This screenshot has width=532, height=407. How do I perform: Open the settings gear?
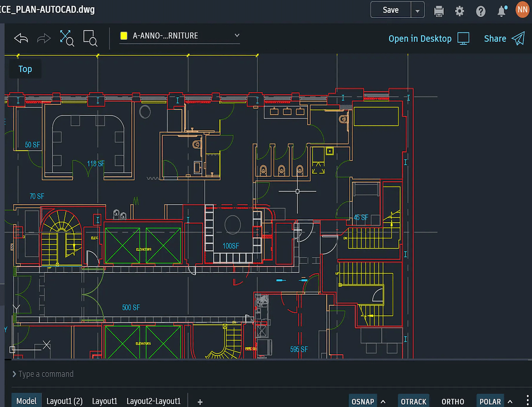(459, 10)
